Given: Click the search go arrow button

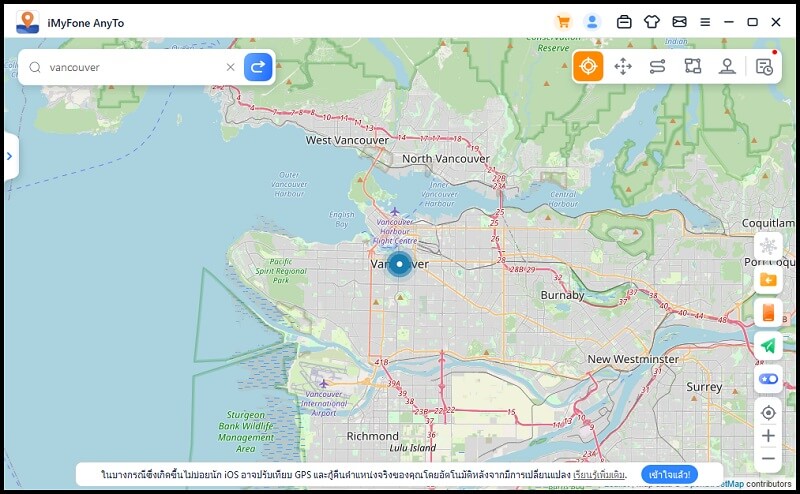Looking at the screenshot, I should [x=258, y=67].
